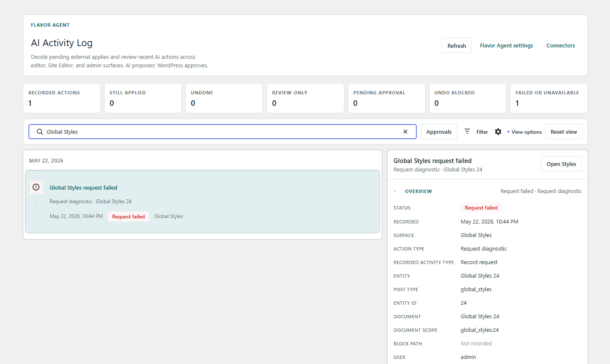Click the 'Global Styles request failed' panel title
This screenshot has height=364, width=610.
coord(433,161)
